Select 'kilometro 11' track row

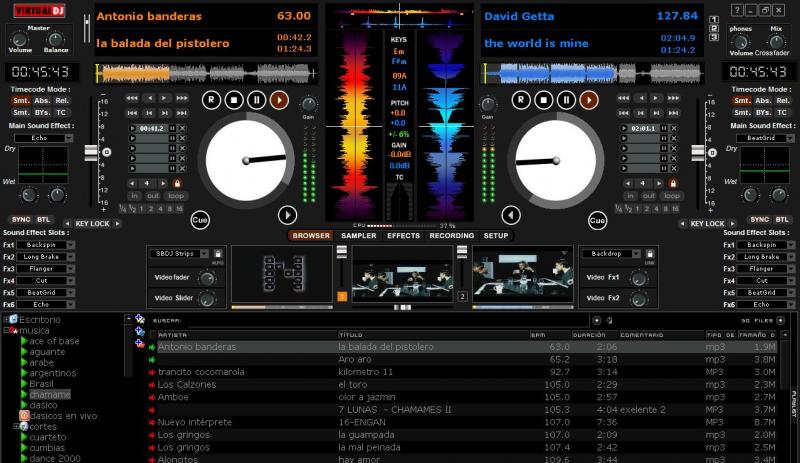(x=464, y=372)
